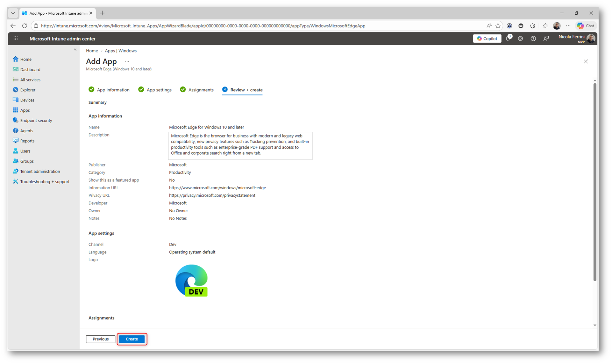Collapse the left navigation menu
612x364 pixels.
[x=75, y=49]
